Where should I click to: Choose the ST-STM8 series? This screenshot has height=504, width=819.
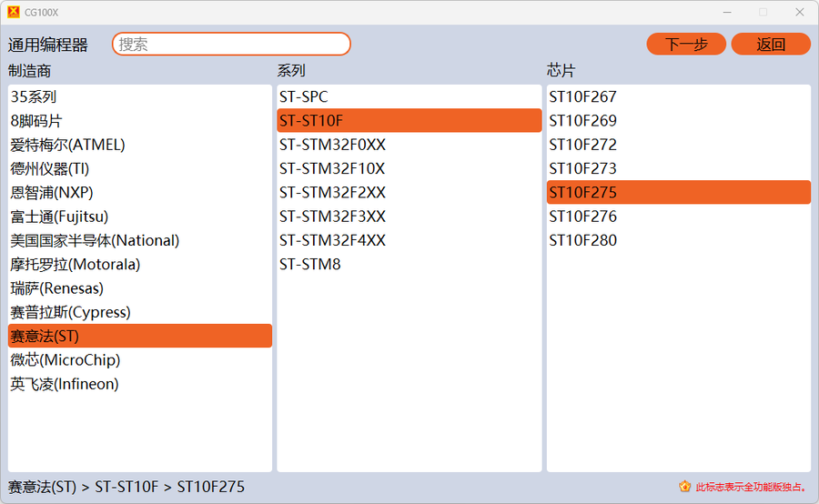click(310, 265)
